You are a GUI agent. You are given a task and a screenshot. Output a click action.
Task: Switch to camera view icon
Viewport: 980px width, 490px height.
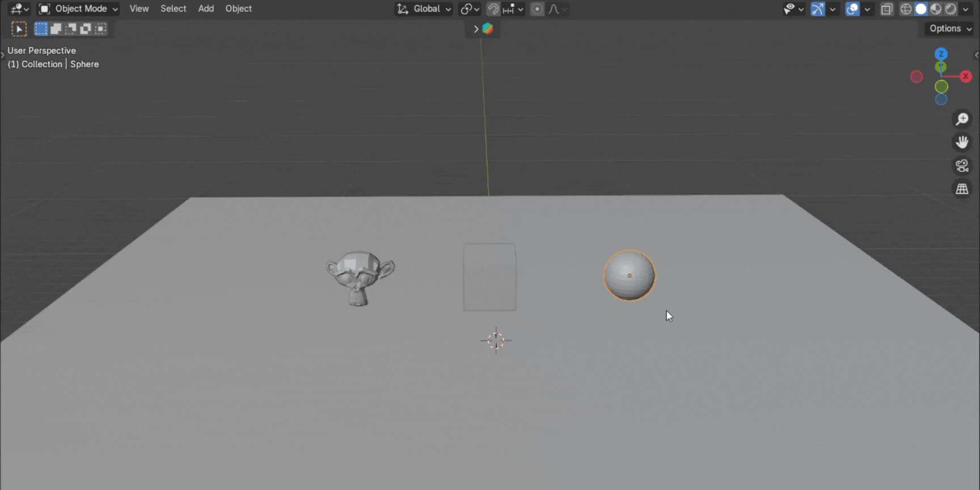point(962,166)
